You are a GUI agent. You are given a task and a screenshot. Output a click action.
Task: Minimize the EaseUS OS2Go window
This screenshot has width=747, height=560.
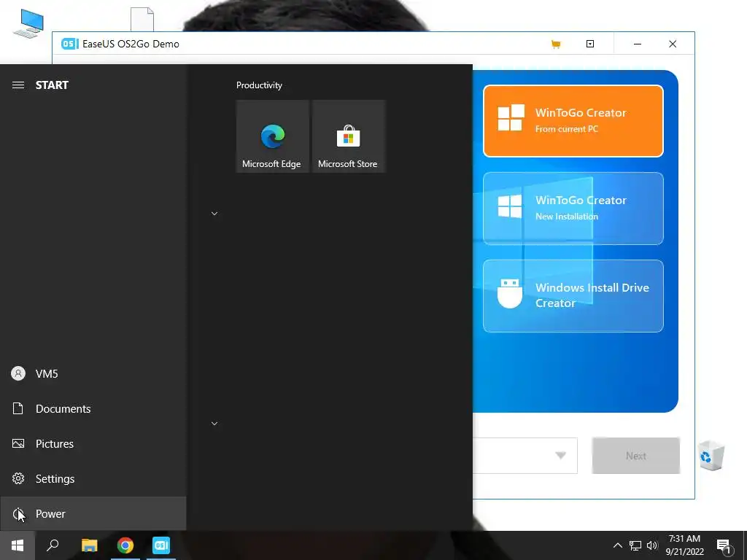click(638, 44)
